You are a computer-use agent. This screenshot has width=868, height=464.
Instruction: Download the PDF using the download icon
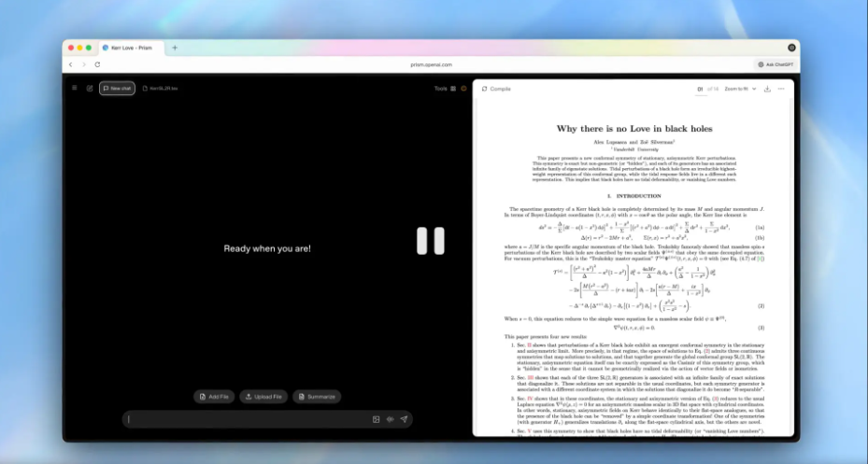[x=767, y=89]
